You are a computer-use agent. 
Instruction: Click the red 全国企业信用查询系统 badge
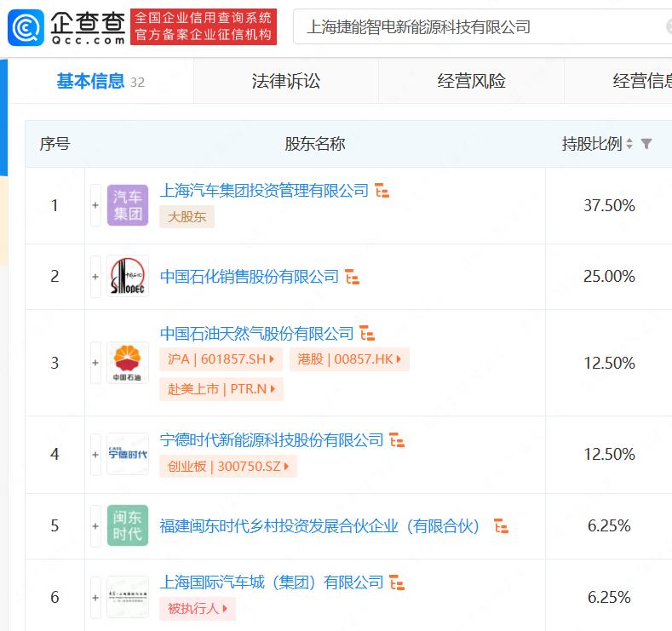[204, 26]
